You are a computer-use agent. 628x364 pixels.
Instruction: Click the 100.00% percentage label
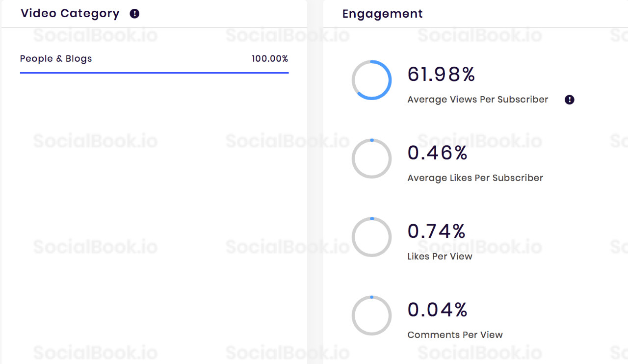pyautogui.click(x=269, y=58)
